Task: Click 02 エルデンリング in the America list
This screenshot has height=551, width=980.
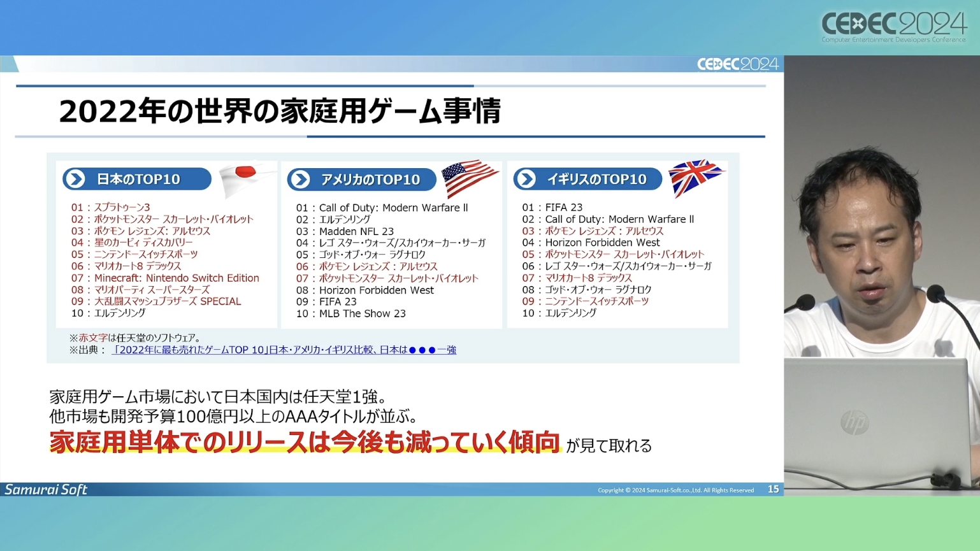Action: 333,219
